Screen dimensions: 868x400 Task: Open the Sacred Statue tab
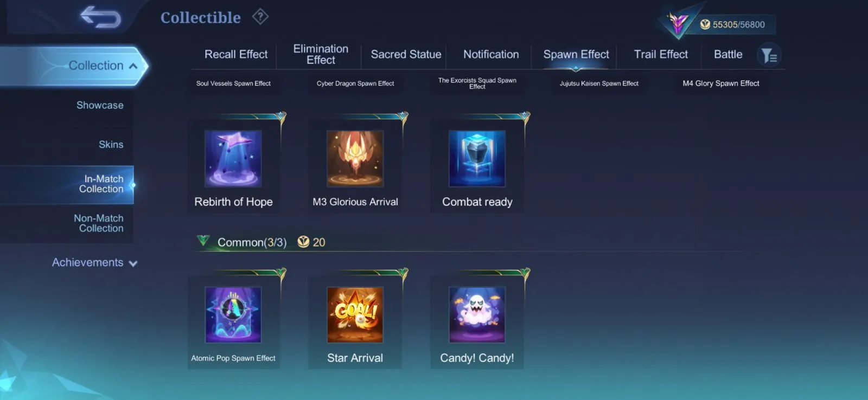[x=406, y=54]
